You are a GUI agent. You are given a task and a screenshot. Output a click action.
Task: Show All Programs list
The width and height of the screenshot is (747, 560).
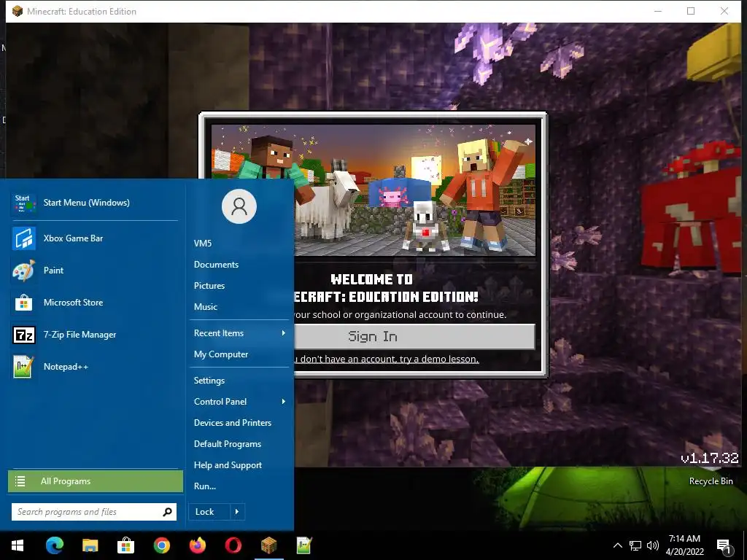point(96,481)
